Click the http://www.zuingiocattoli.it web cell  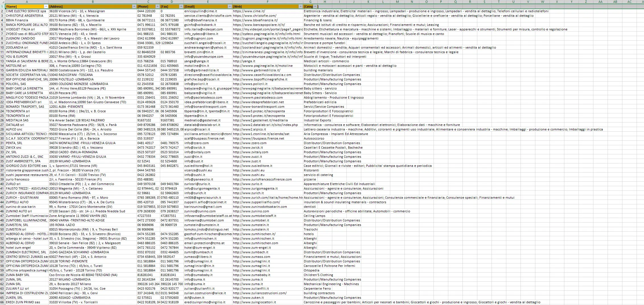(x=267, y=302)
